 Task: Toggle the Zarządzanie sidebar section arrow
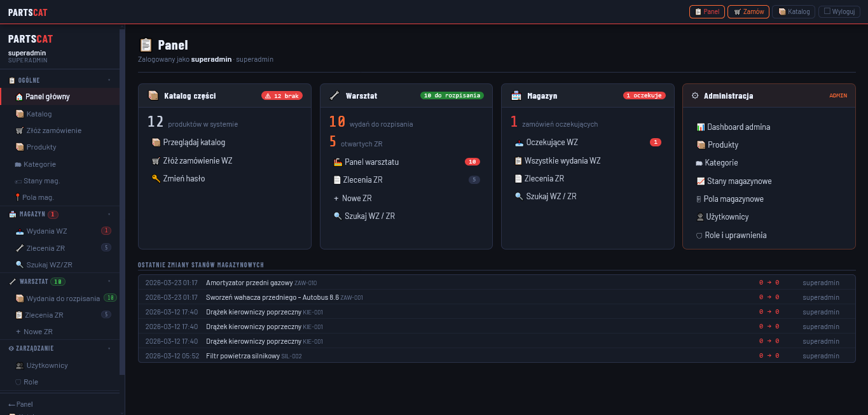point(109,349)
